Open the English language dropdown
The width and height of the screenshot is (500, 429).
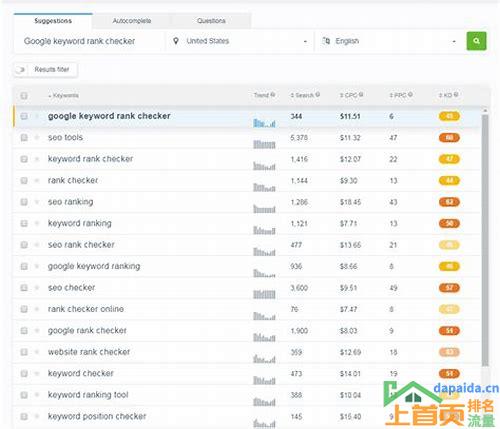tap(389, 41)
